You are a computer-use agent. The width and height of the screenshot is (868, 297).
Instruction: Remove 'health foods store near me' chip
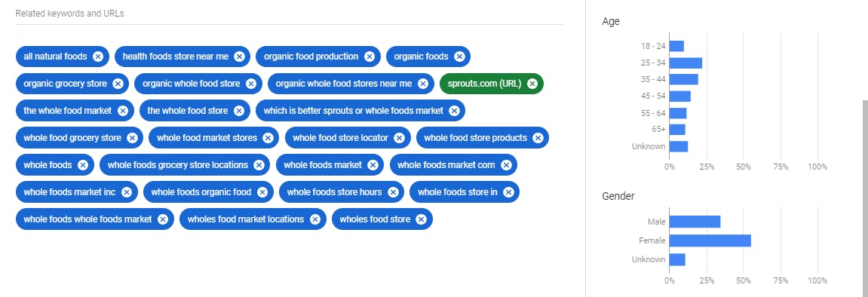[x=239, y=57]
